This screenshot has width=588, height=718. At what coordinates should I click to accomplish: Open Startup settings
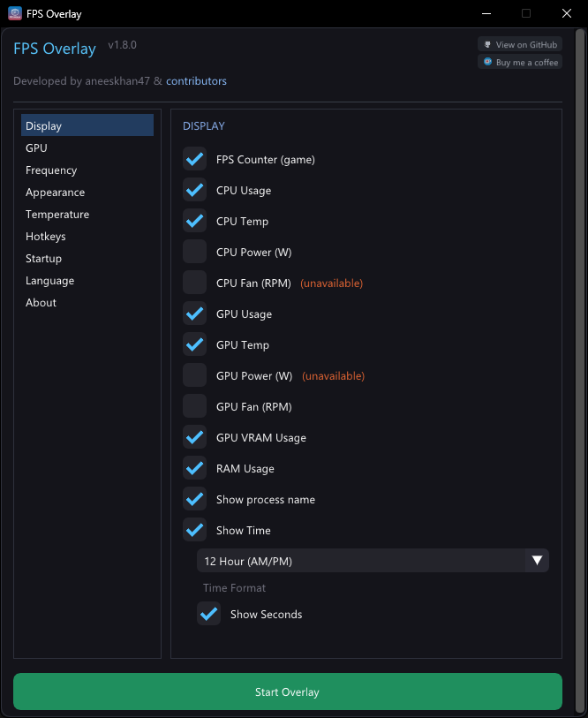click(87, 258)
